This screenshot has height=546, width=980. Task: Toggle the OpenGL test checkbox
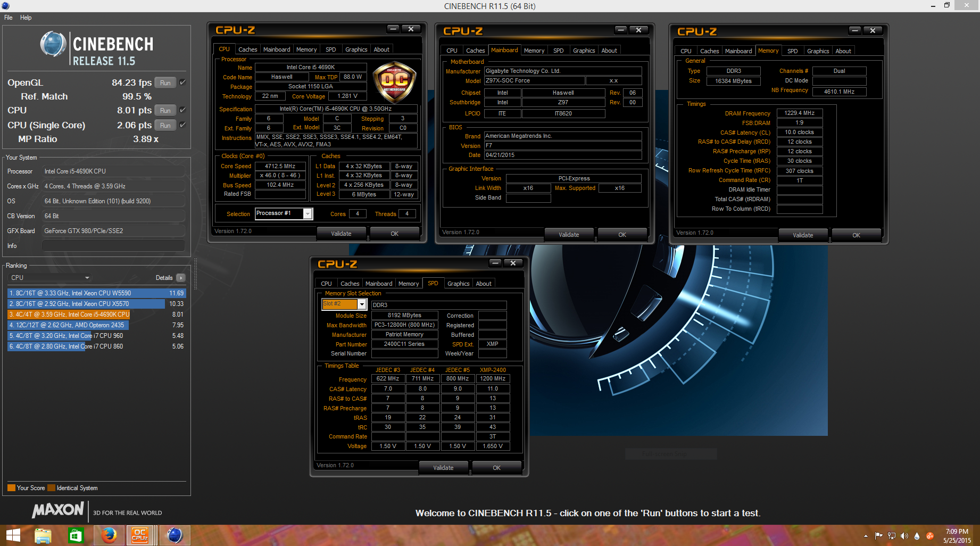(x=182, y=82)
